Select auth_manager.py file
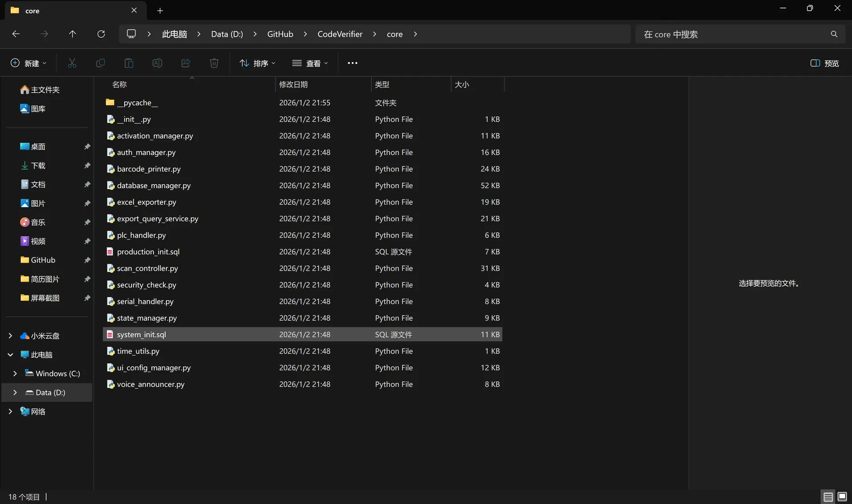This screenshot has width=852, height=504. click(303, 152)
